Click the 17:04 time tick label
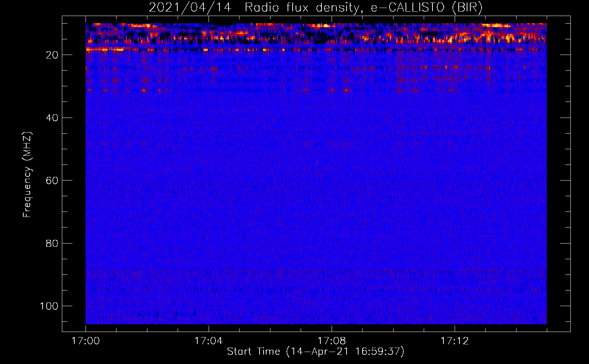 click(209, 341)
